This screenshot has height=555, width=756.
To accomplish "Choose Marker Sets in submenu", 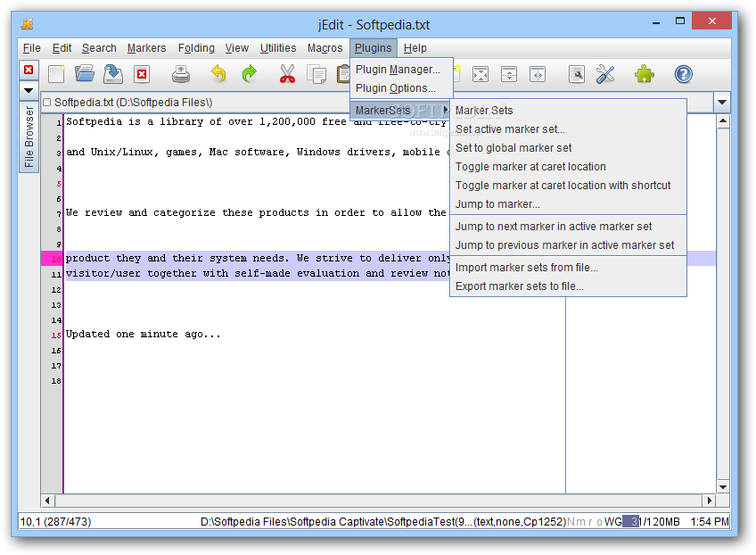I will (568, 111).
